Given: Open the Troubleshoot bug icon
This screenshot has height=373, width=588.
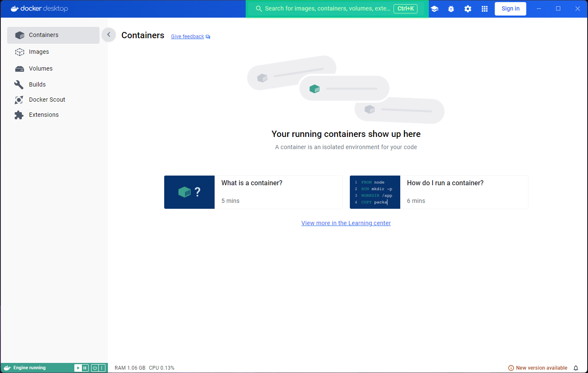Looking at the screenshot, I should coord(451,9).
